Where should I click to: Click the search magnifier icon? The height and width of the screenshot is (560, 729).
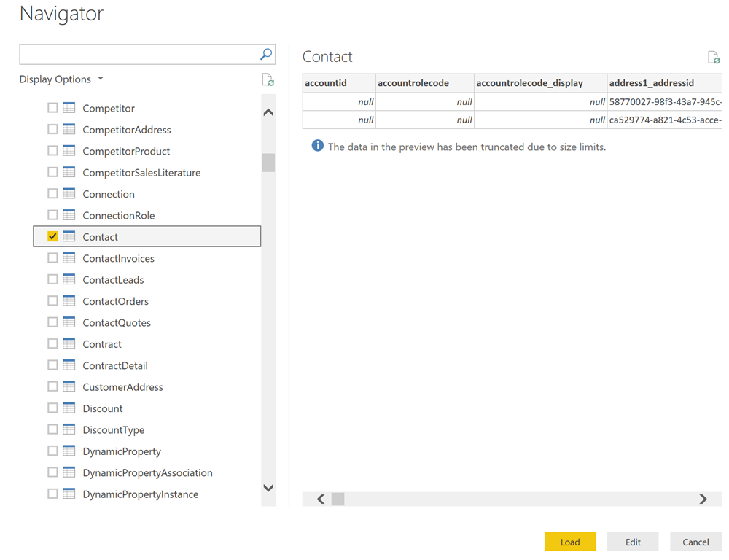(x=266, y=54)
